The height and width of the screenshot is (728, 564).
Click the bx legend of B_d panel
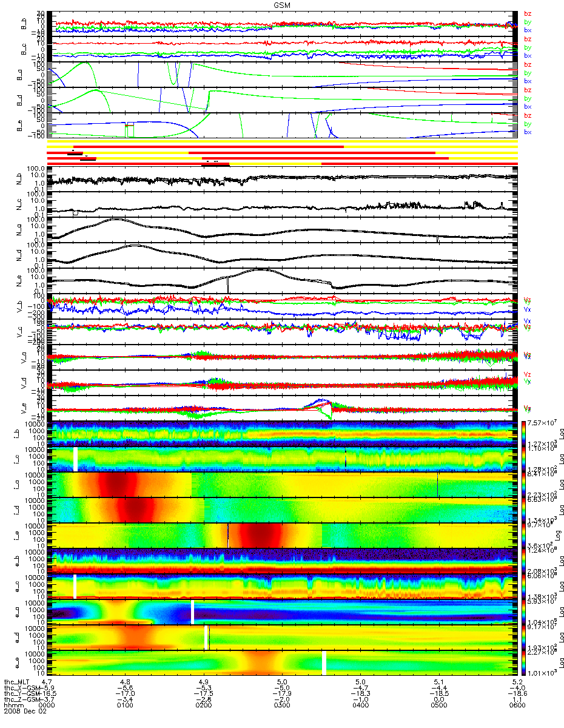528,106
